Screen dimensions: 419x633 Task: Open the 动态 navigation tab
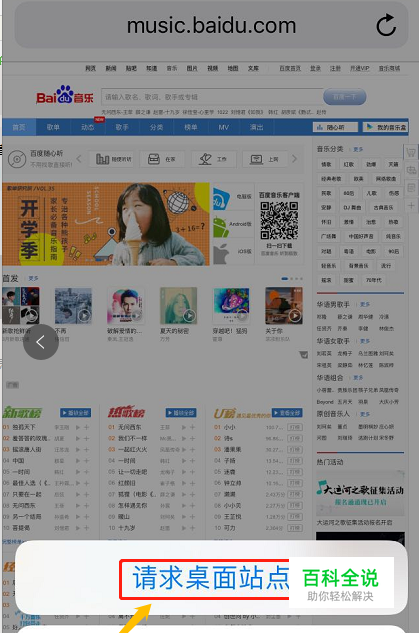click(x=88, y=127)
